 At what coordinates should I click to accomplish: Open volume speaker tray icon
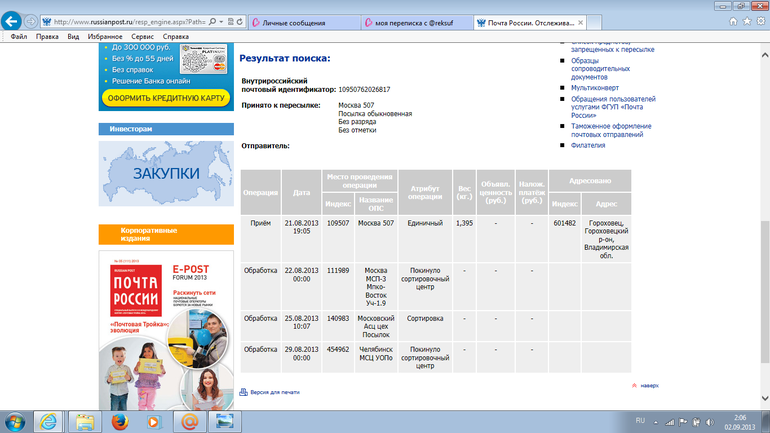click(710, 422)
